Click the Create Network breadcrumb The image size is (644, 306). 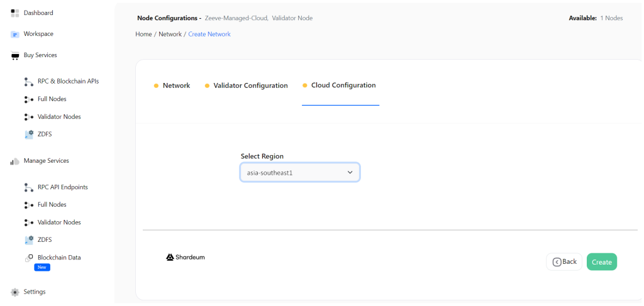(x=209, y=34)
